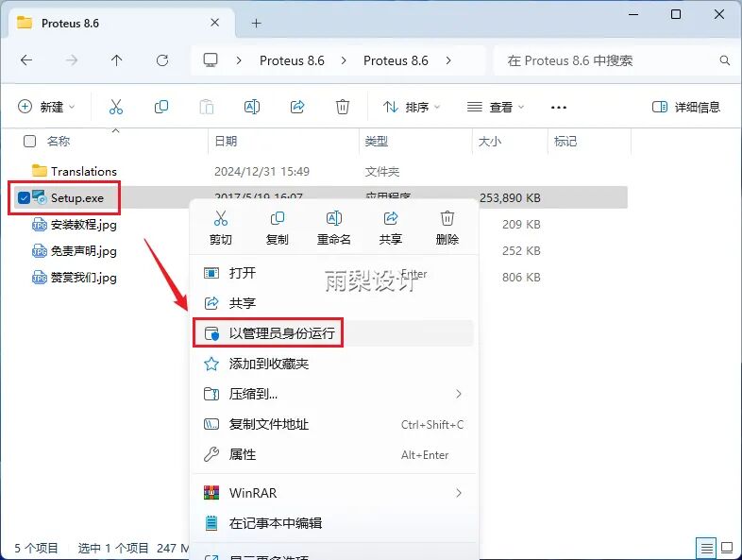Open the 新建 (New) dropdown
This screenshot has height=560, width=742.
click(46, 107)
